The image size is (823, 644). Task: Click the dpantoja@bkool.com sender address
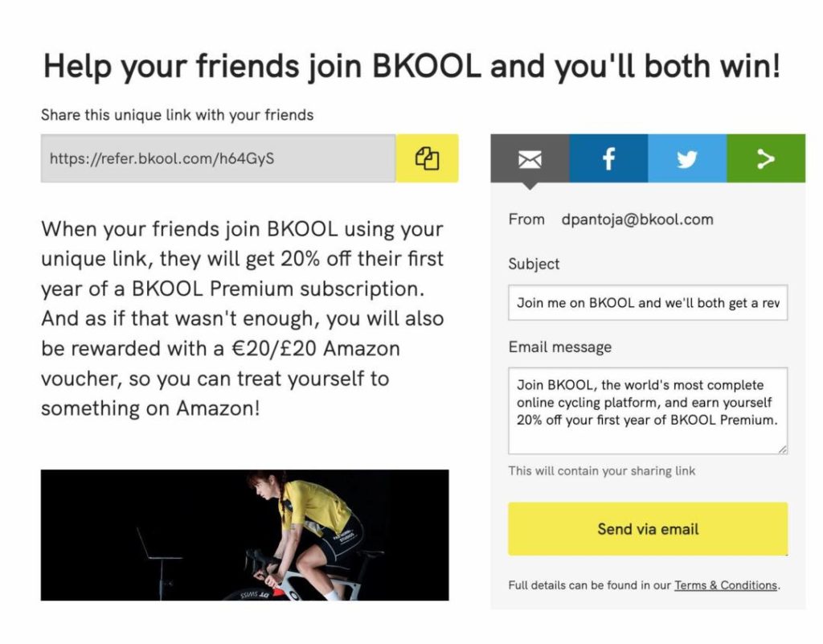(637, 219)
